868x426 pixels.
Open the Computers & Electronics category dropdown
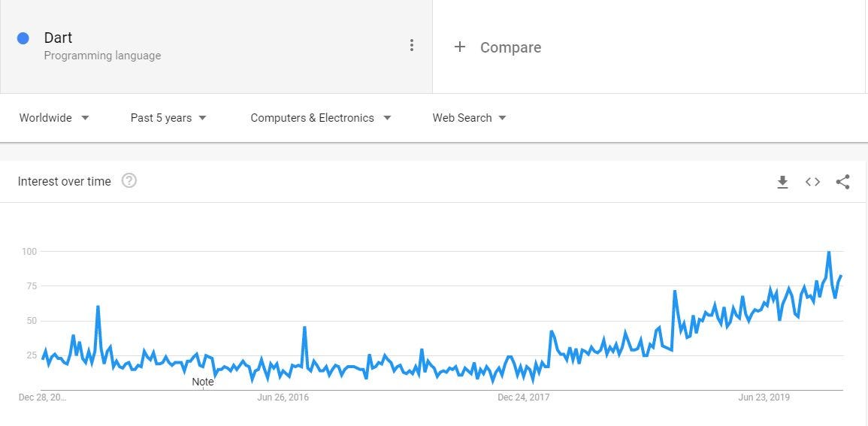coord(320,118)
